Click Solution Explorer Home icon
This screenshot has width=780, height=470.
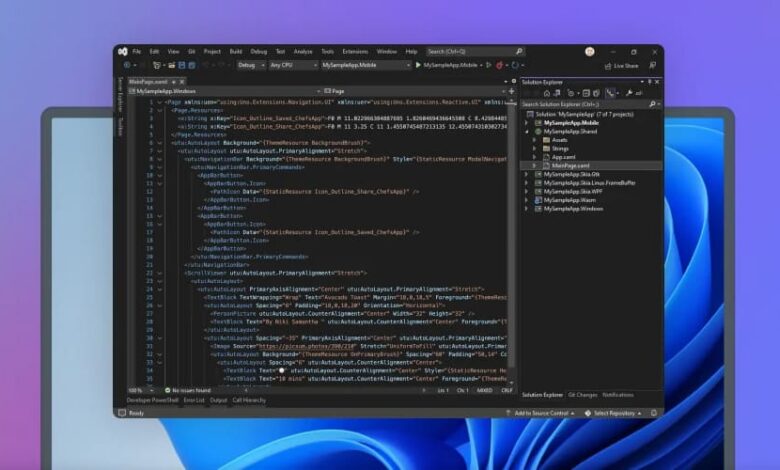click(x=547, y=93)
